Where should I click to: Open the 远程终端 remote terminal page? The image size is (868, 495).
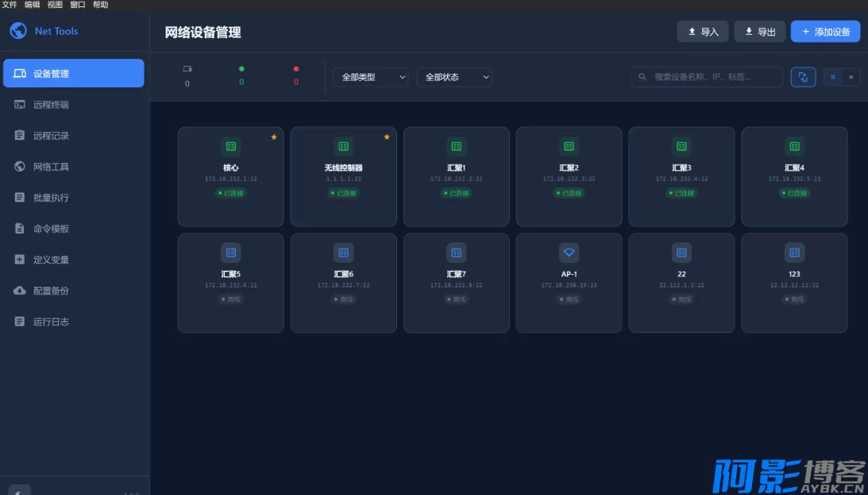pos(51,105)
